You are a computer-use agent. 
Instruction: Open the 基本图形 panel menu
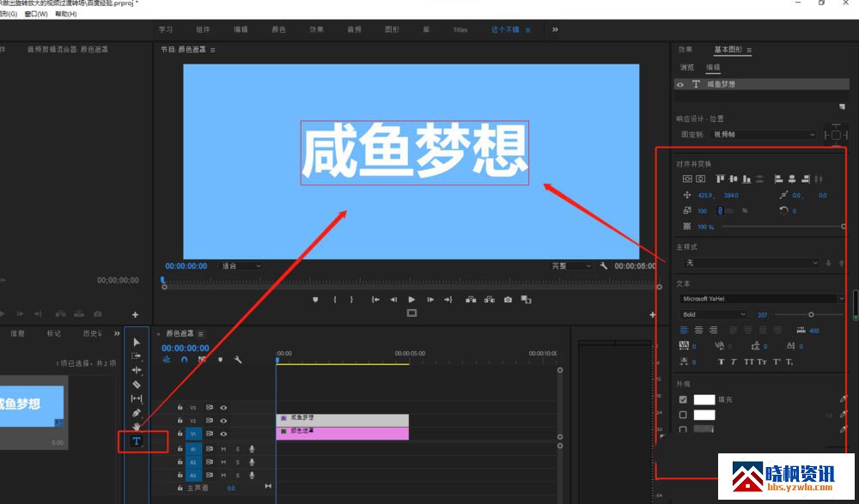click(749, 50)
